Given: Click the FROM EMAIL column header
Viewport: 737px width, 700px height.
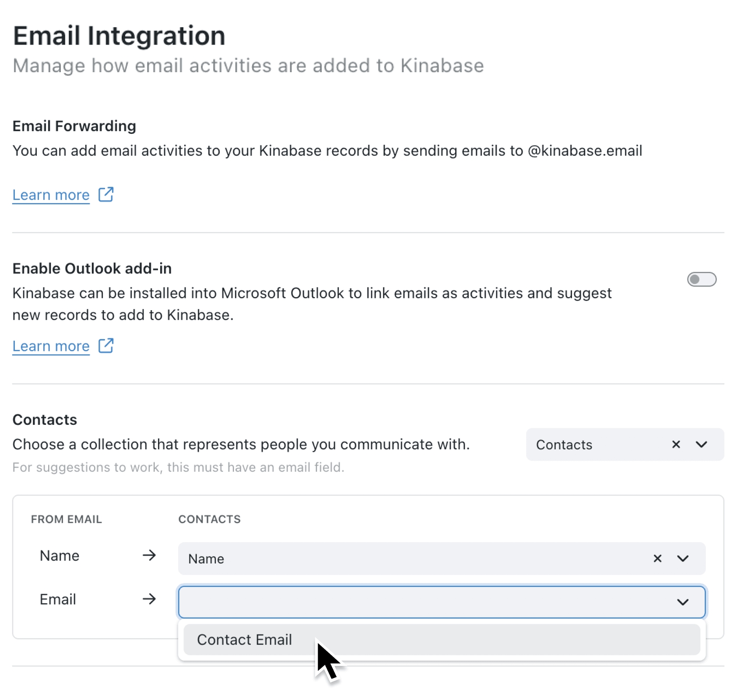Looking at the screenshot, I should click(x=66, y=519).
